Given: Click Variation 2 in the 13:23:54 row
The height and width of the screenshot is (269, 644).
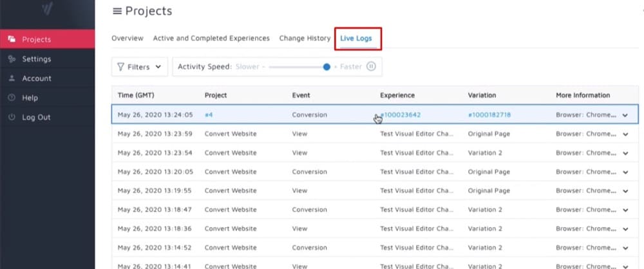Looking at the screenshot, I should 485,153.
